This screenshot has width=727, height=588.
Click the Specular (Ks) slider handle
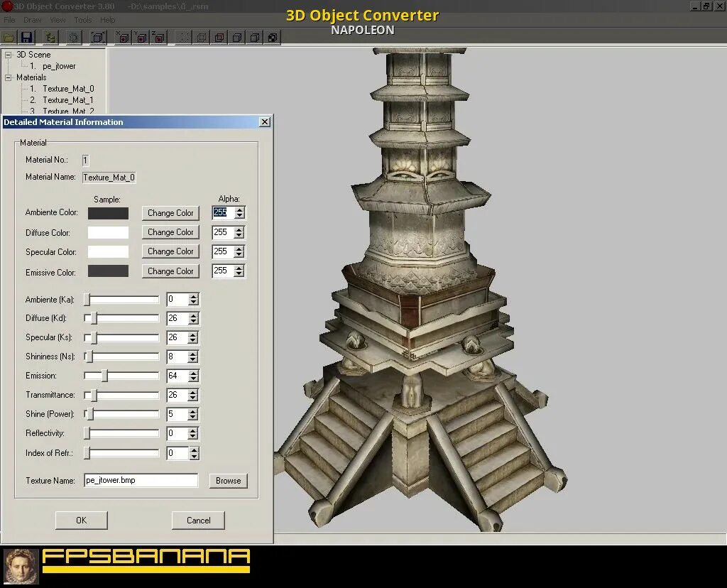coord(94,337)
